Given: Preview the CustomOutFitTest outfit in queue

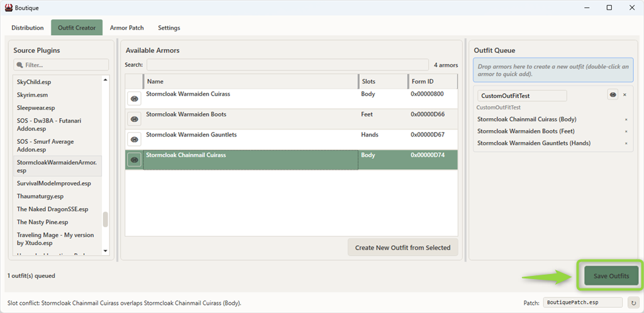Looking at the screenshot, I should click(x=612, y=95).
